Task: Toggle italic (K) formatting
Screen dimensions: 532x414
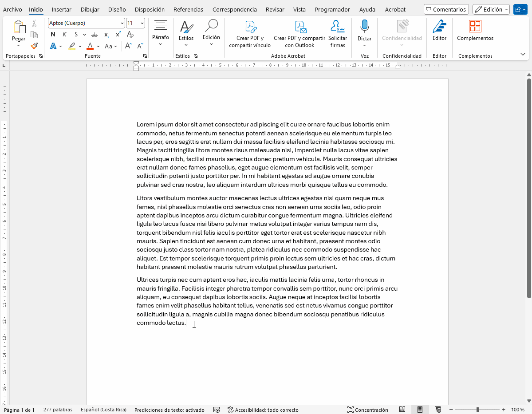Action: [x=65, y=35]
